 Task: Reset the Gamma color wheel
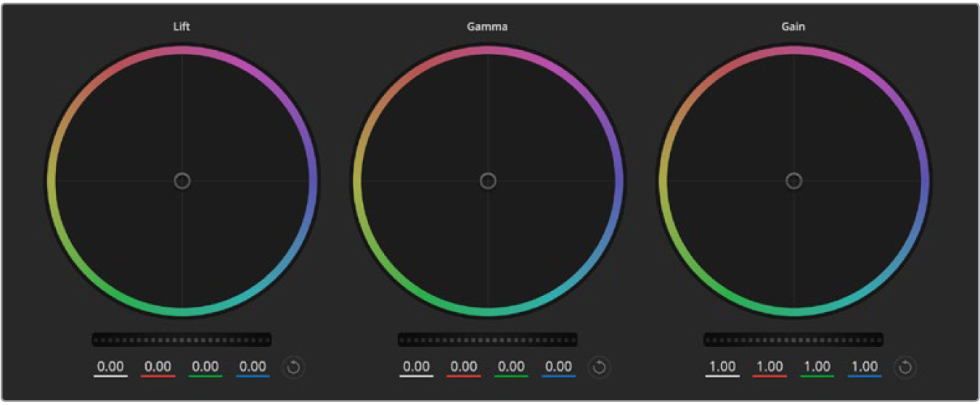(599, 367)
